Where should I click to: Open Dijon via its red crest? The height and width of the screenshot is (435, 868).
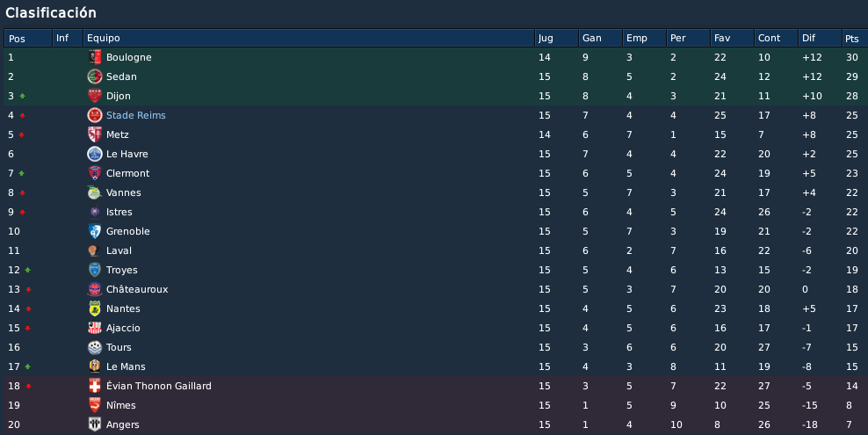pyautogui.click(x=95, y=96)
